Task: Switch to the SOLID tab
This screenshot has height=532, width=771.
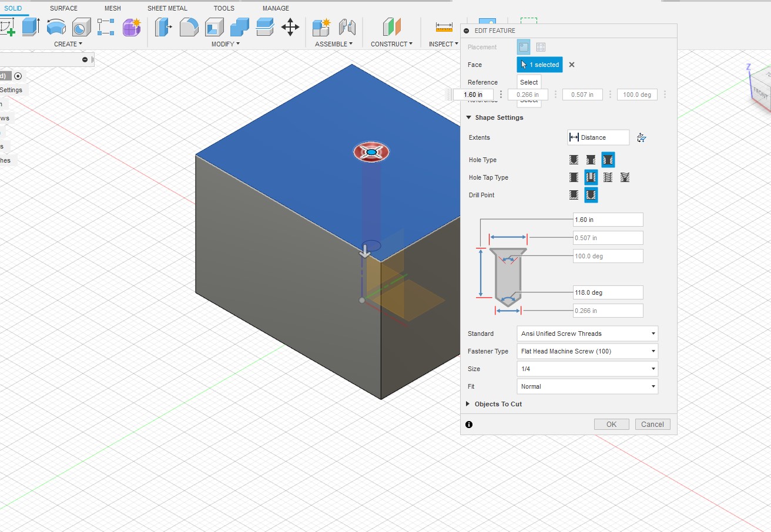Action: [13, 8]
